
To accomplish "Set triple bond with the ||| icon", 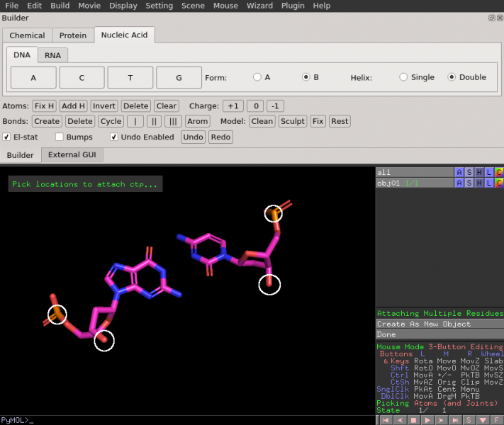I will pos(173,121).
